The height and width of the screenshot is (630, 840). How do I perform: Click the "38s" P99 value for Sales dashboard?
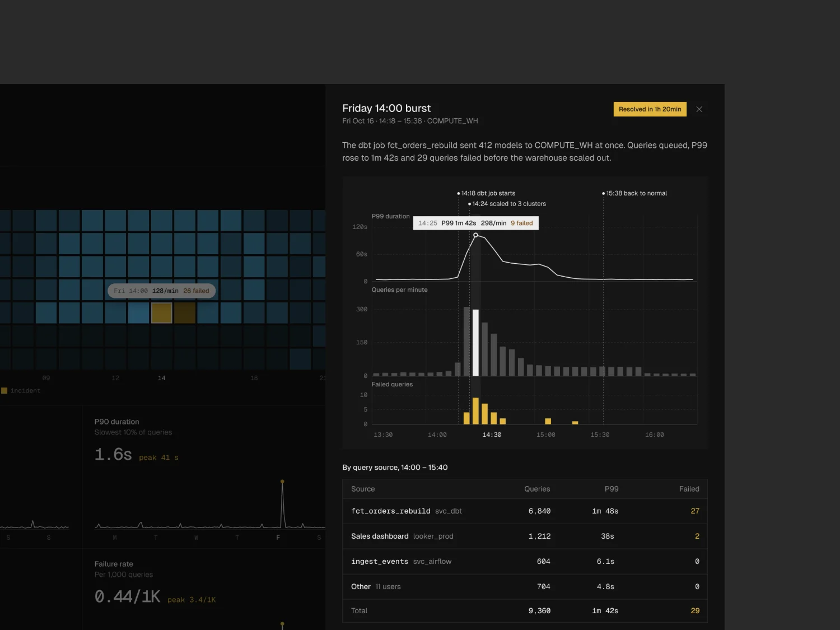coord(608,536)
